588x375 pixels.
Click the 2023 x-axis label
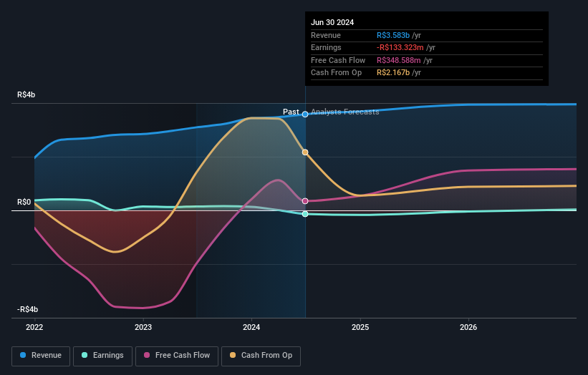(x=143, y=327)
